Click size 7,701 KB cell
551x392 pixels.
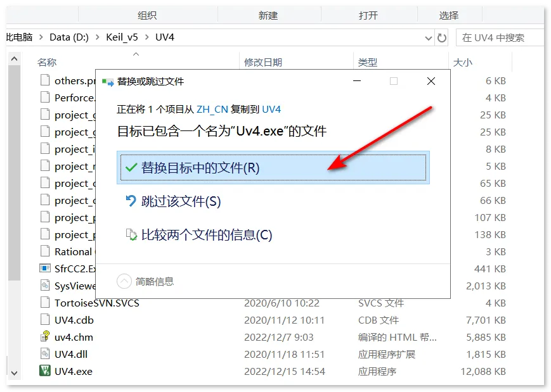(x=486, y=320)
